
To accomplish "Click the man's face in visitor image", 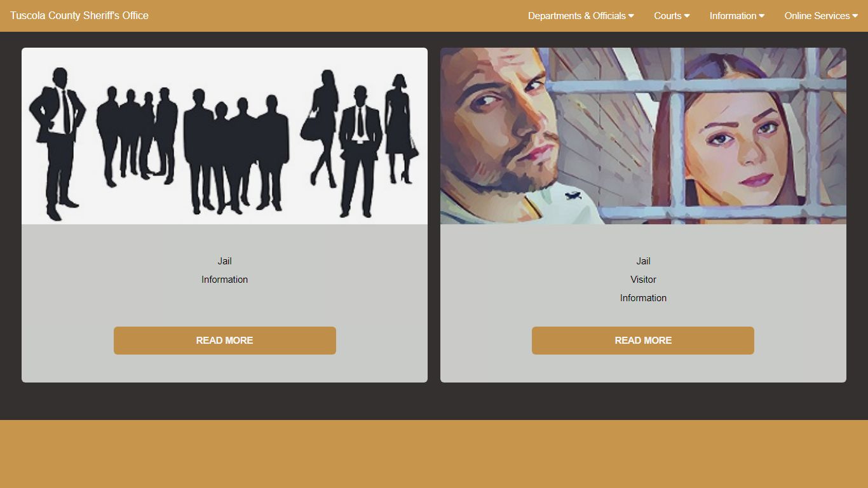I will (502, 121).
